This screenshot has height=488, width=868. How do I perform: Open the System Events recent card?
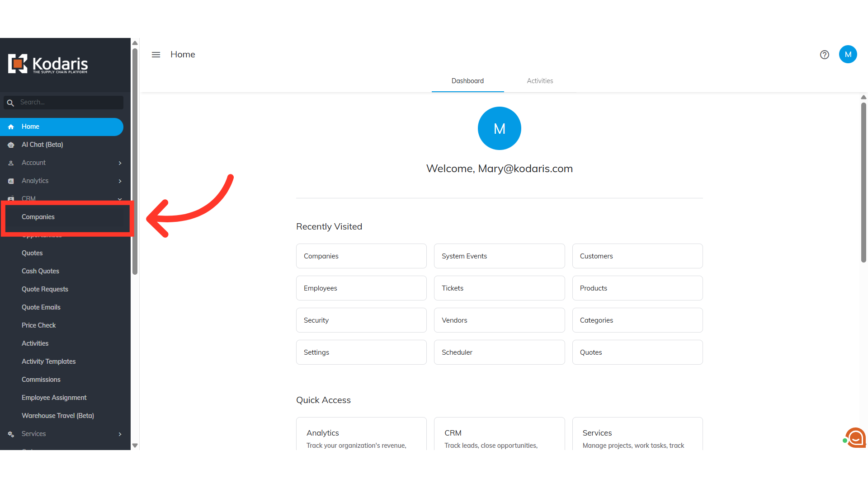click(x=499, y=256)
